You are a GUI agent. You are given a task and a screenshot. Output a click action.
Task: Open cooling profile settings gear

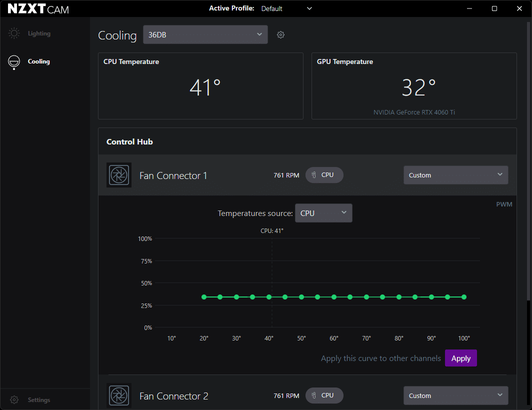280,35
